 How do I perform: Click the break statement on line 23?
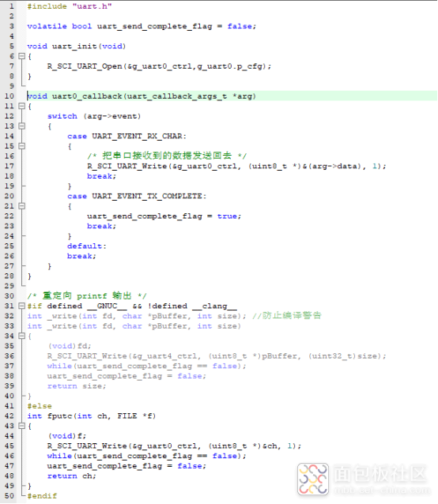[102, 226]
